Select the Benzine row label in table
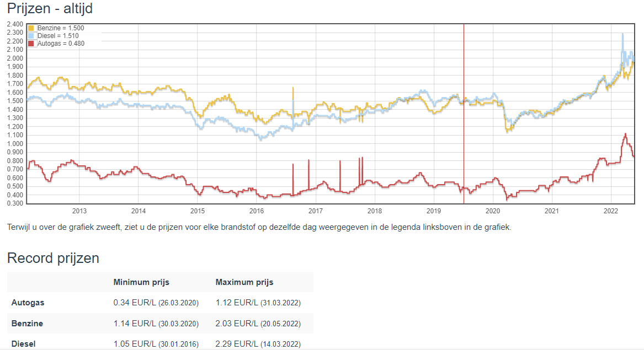644x350 pixels. point(27,324)
